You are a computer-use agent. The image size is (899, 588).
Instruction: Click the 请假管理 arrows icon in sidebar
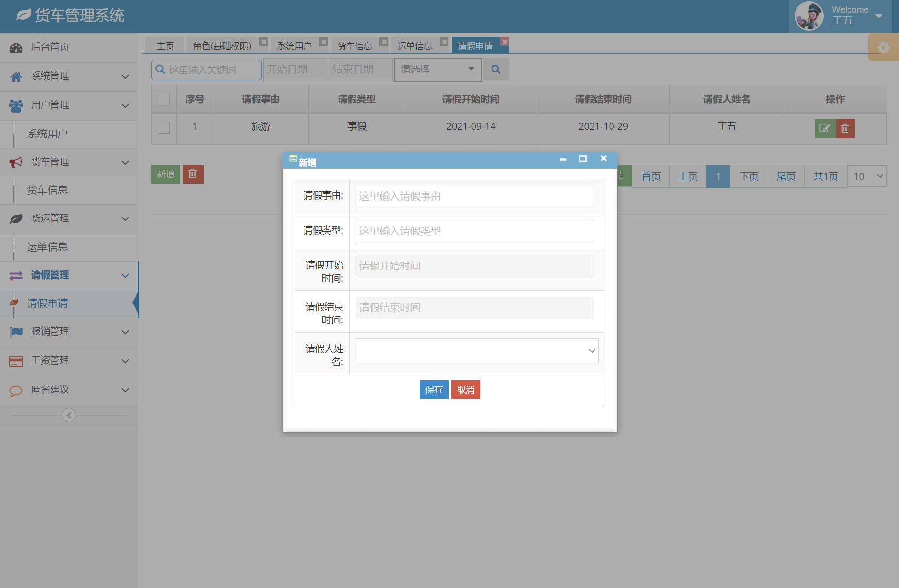[x=16, y=275]
